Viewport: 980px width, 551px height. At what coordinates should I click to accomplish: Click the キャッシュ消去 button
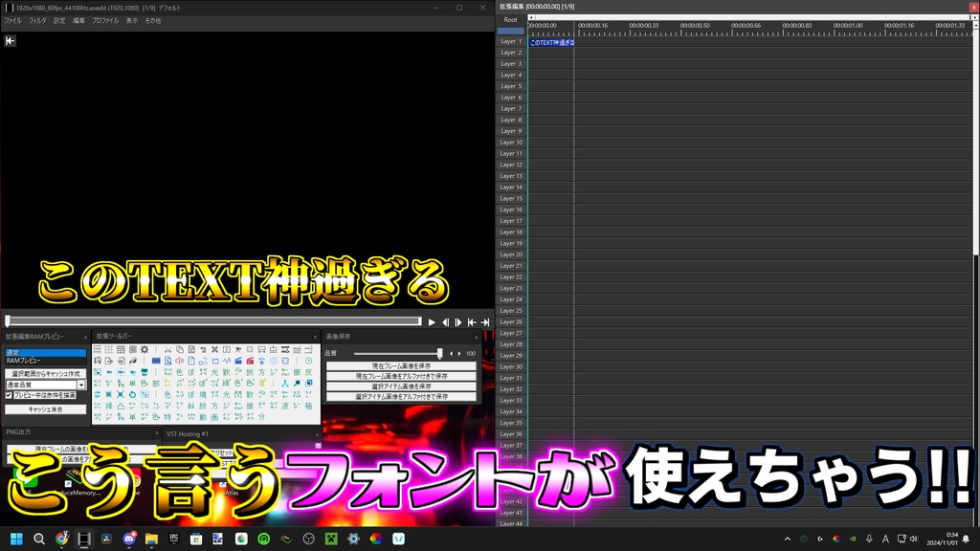coord(46,409)
